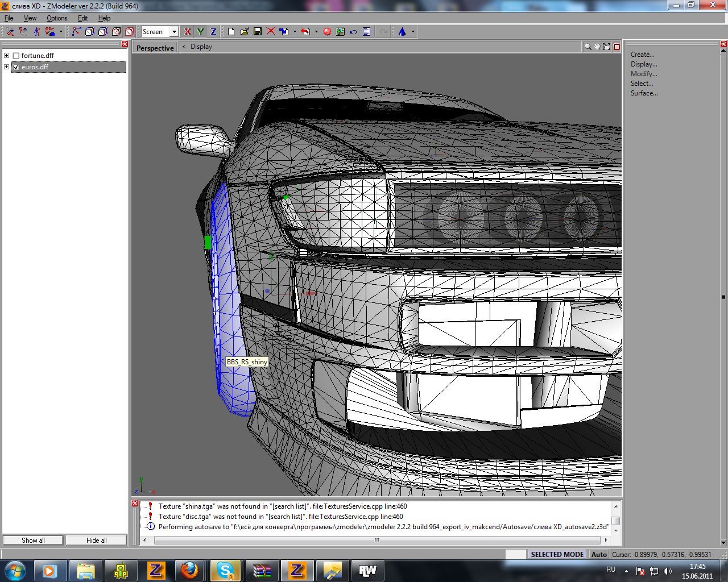Open the Perspective viewport menu
The image size is (728, 582).
pos(155,48)
